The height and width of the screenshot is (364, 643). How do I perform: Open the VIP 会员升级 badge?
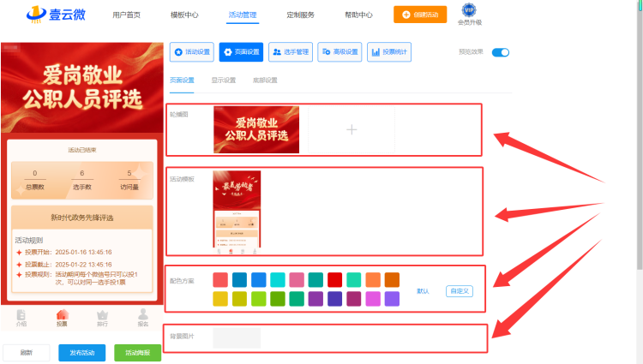pyautogui.click(x=470, y=15)
